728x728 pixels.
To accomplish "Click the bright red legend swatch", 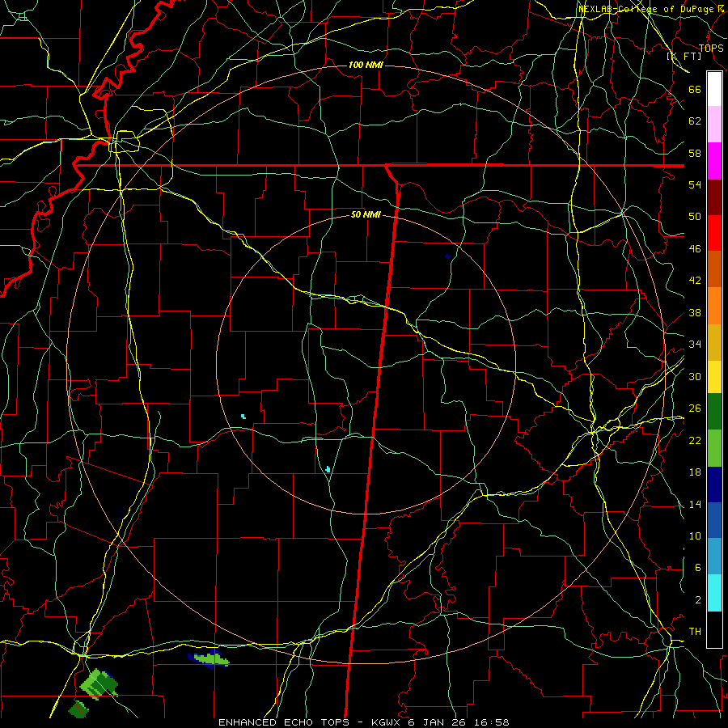I will (x=714, y=233).
